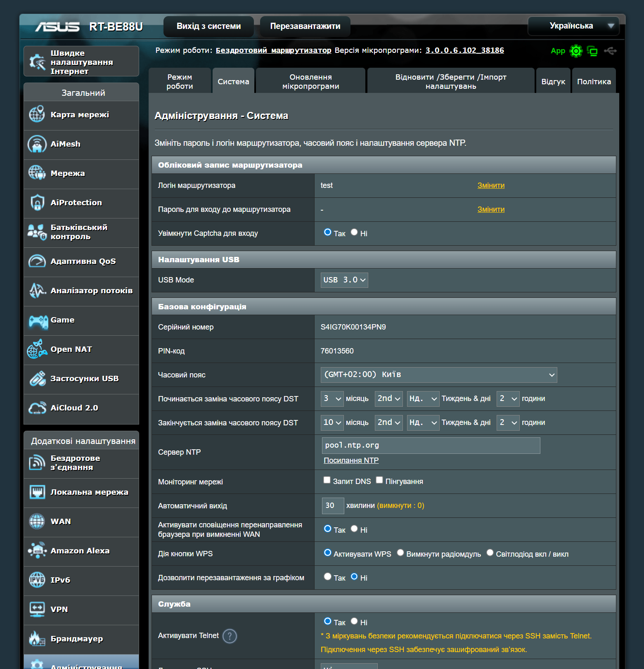
Task: Open the AiMesh sidebar icon
Action: click(37, 145)
